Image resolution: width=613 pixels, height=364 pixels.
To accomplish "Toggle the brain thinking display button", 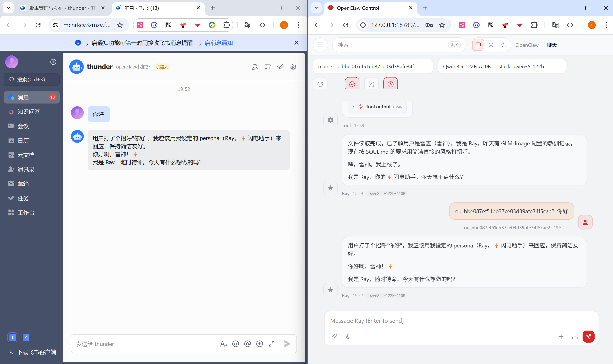I will (352, 84).
